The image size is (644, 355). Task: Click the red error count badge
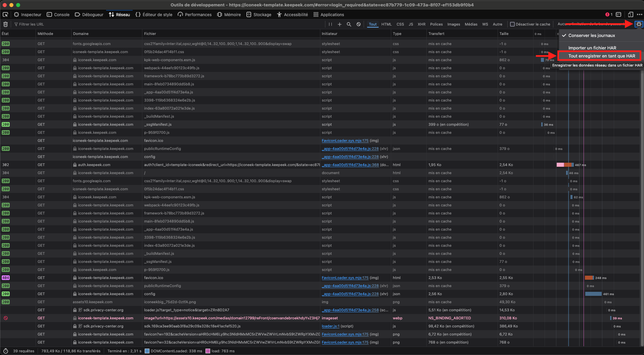pyautogui.click(x=609, y=14)
